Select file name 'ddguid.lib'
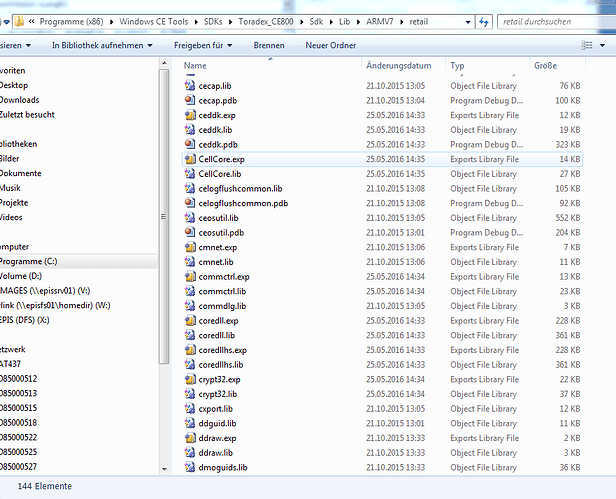Screen dimensions: 616x499 tap(217, 423)
